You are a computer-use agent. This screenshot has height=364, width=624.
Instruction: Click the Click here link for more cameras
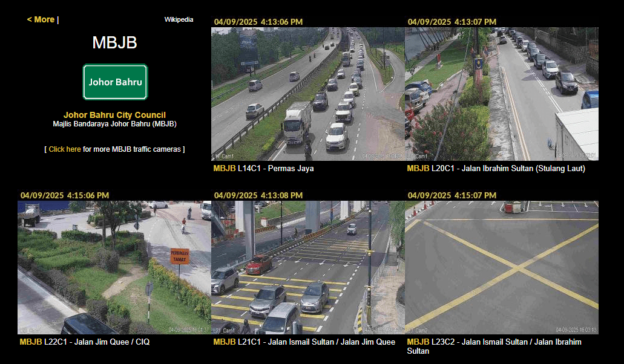pos(65,149)
